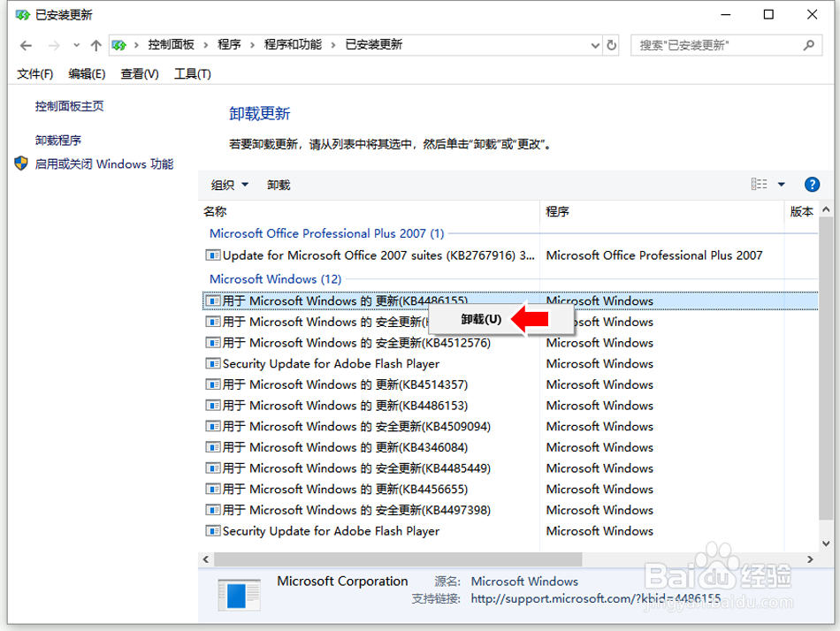This screenshot has height=631, width=840.
Task: Click the details pane update thumbnail
Action: (240, 595)
